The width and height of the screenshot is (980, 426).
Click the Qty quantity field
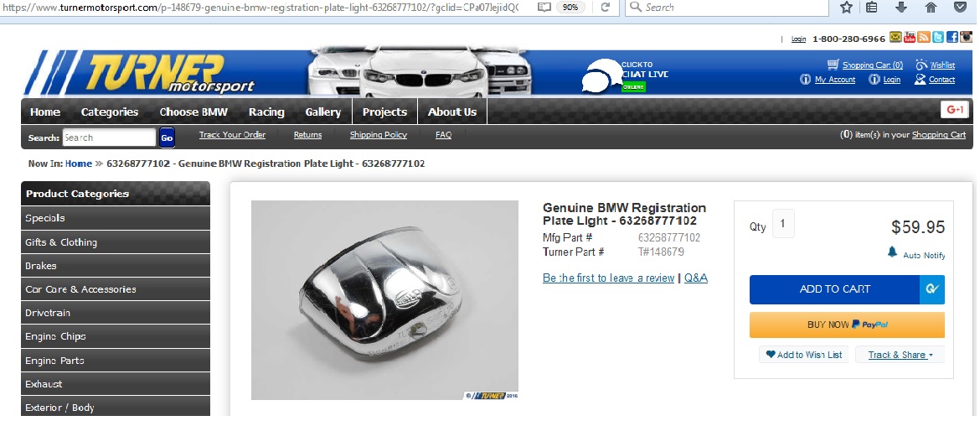(783, 224)
